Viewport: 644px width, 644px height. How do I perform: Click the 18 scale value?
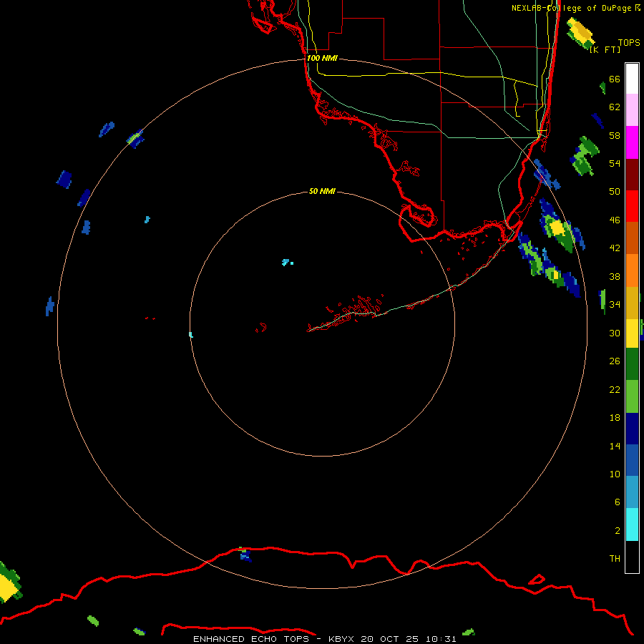click(615, 418)
